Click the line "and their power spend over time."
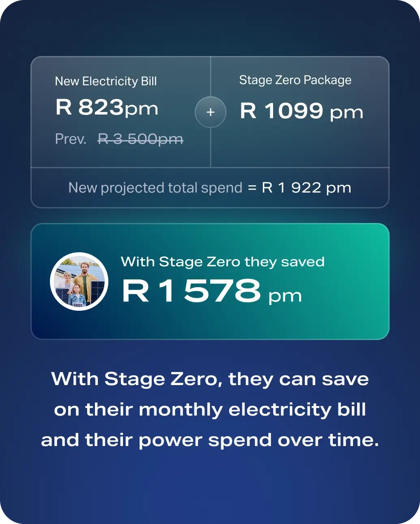This screenshot has height=524, width=420. pos(210,440)
